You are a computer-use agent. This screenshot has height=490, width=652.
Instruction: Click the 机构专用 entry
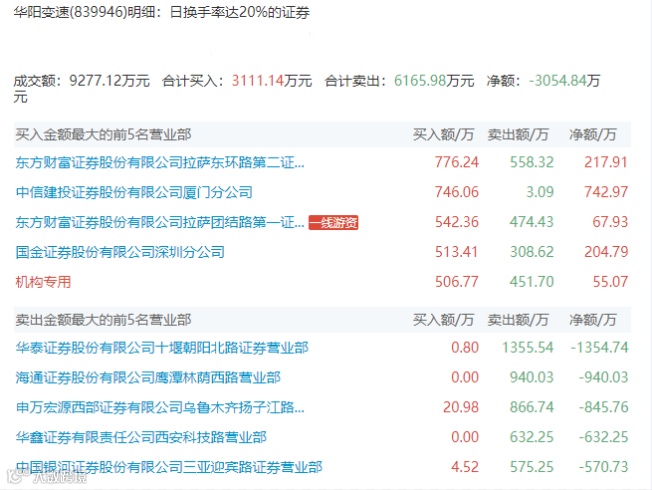pyautogui.click(x=43, y=282)
